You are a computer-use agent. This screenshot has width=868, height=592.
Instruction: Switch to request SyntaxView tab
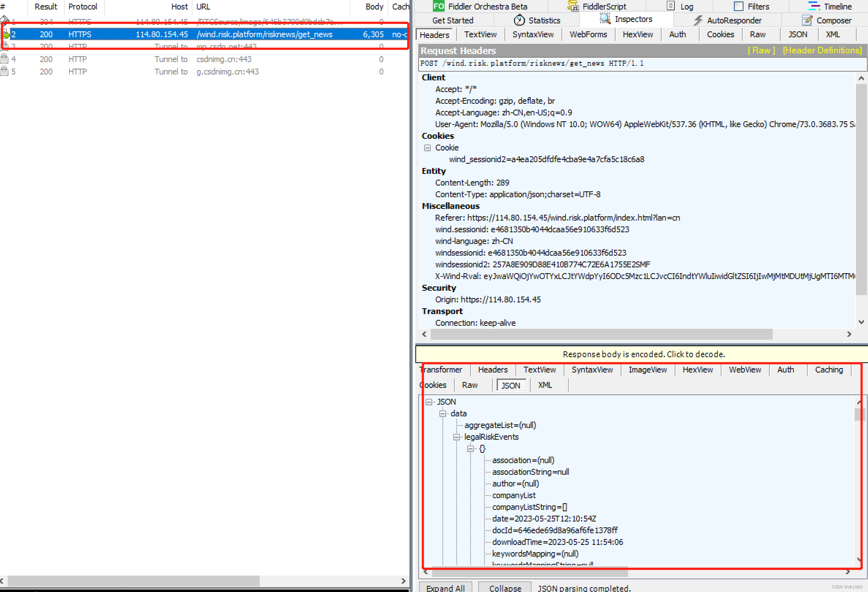click(533, 34)
